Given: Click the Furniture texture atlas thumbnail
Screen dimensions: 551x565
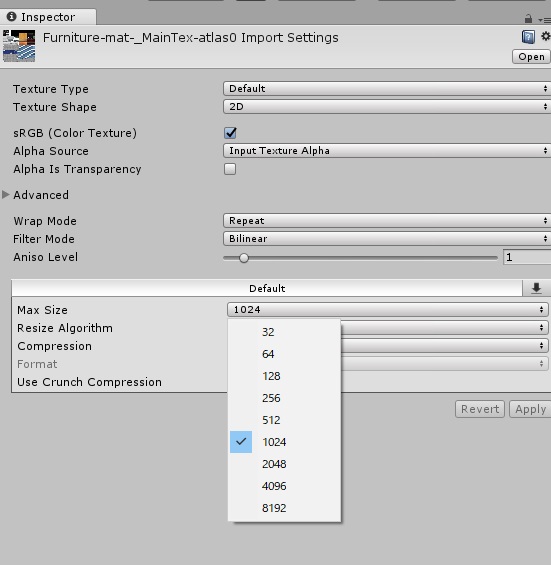Looking at the screenshot, I should coord(19,46).
